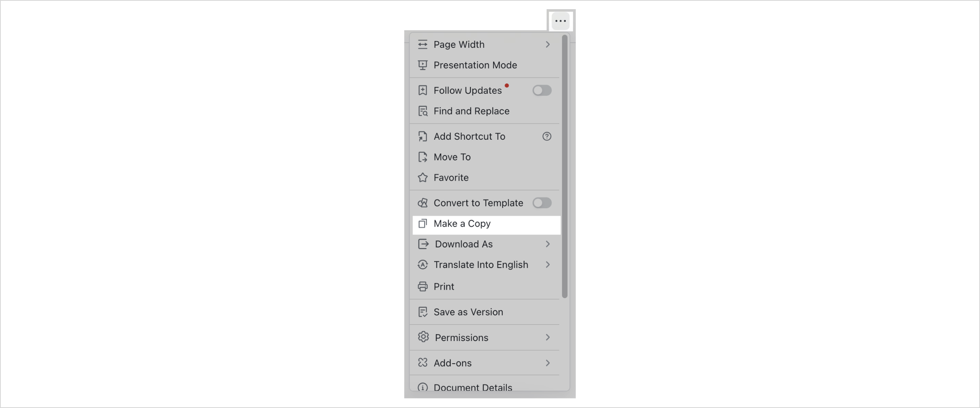This screenshot has width=980, height=408.
Task: Open Document Details
Action: (473, 387)
